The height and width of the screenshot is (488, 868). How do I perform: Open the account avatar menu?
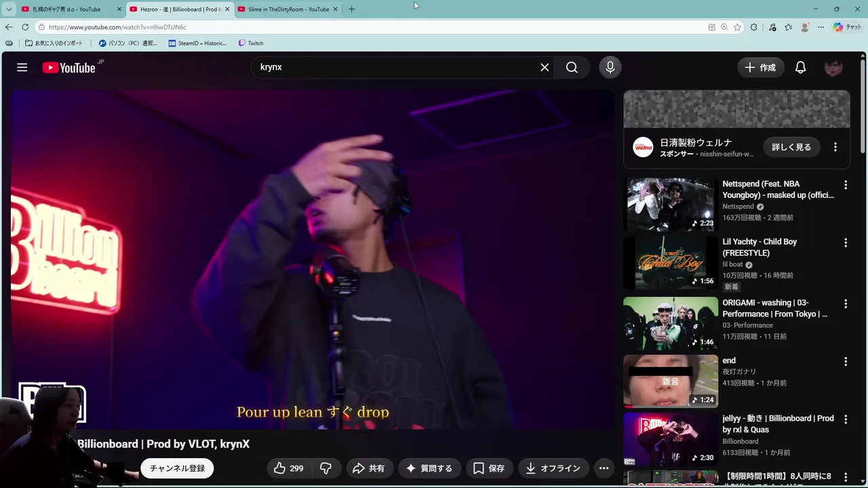(833, 67)
